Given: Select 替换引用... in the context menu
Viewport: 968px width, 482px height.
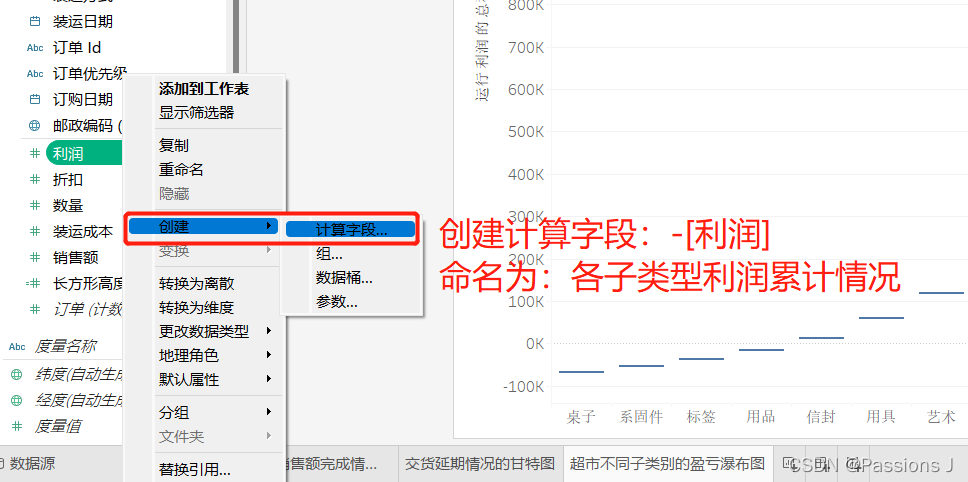Looking at the screenshot, I should tap(194, 470).
